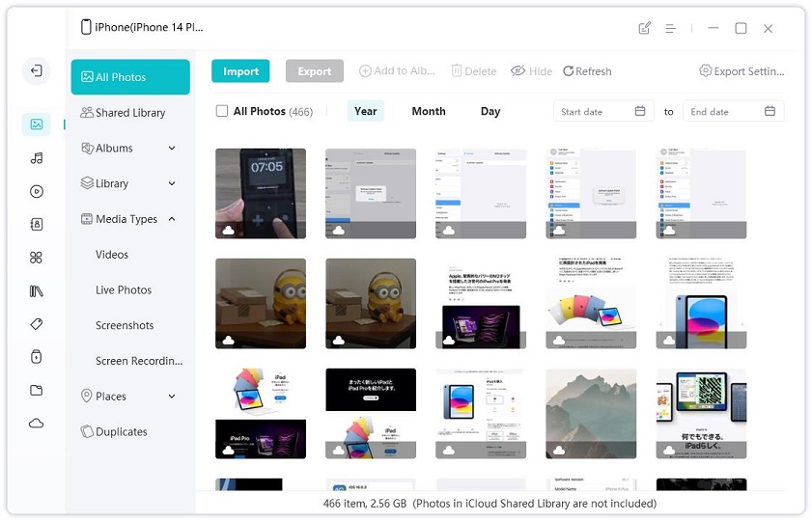Open the Library section
The height and width of the screenshot is (521, 812).
click(x=104, y=183)
